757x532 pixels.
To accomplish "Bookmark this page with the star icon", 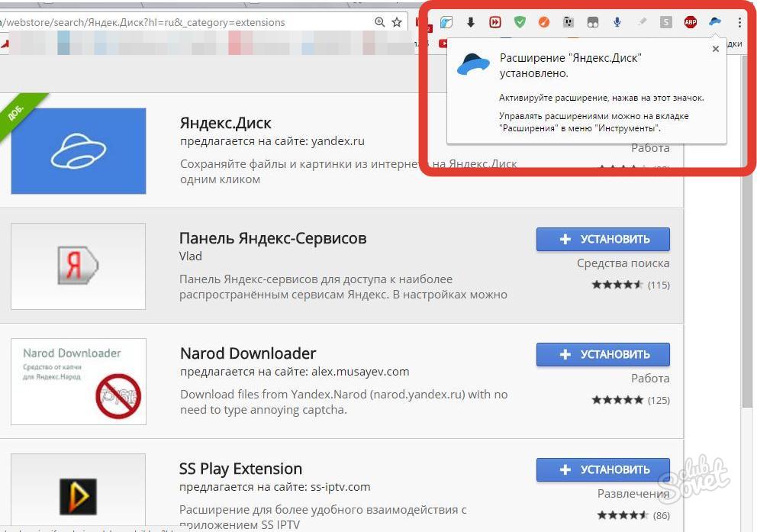I will coord(397,22).
